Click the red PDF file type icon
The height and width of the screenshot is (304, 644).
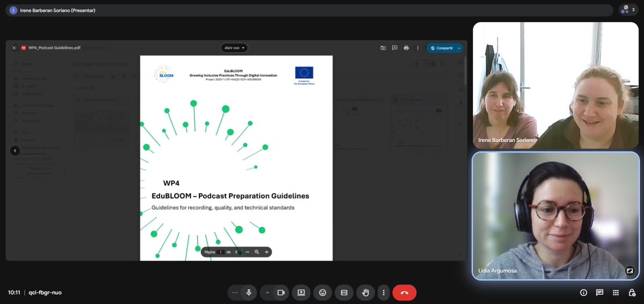[24, 48]
